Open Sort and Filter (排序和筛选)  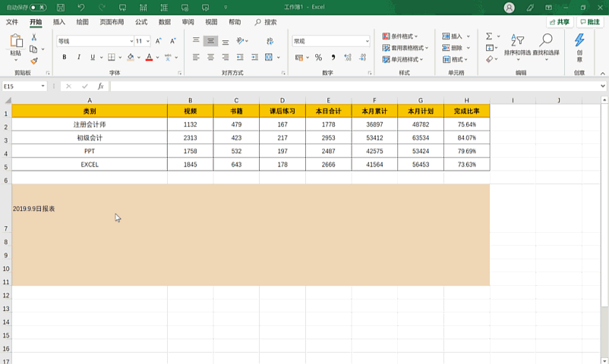(517, 45)
